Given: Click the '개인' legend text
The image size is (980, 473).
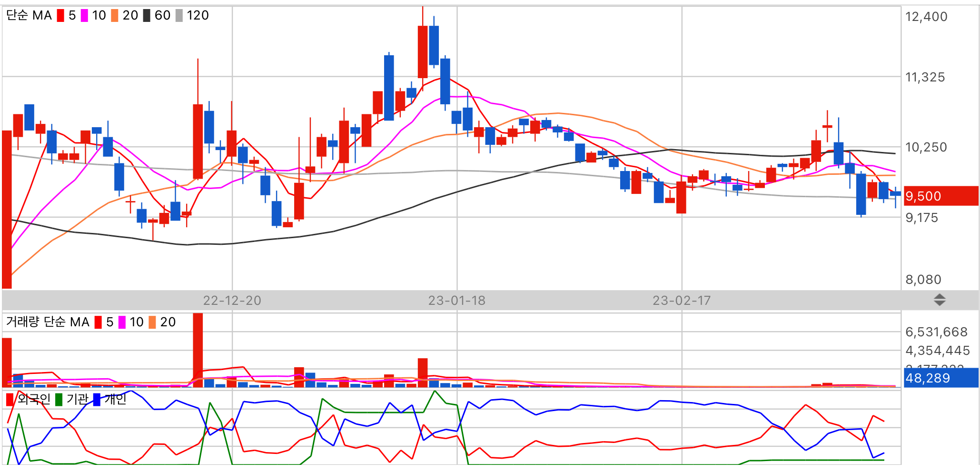Looking at the screenshot, I should click(116, 400).
